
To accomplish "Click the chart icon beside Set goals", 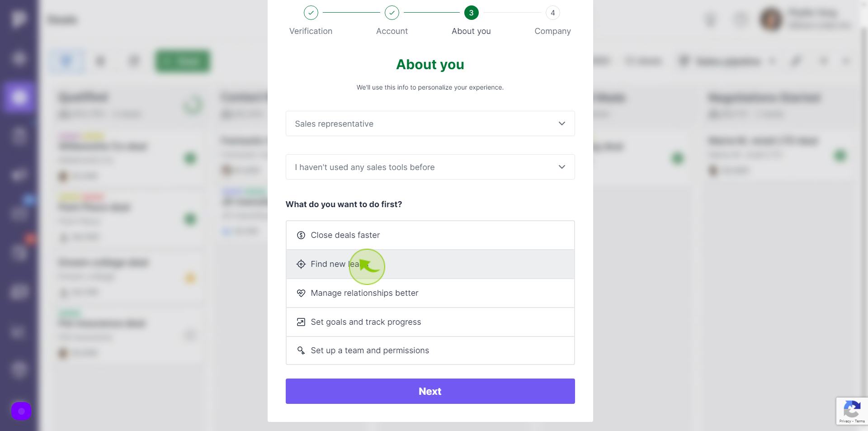I will click(x=301, y=322).
